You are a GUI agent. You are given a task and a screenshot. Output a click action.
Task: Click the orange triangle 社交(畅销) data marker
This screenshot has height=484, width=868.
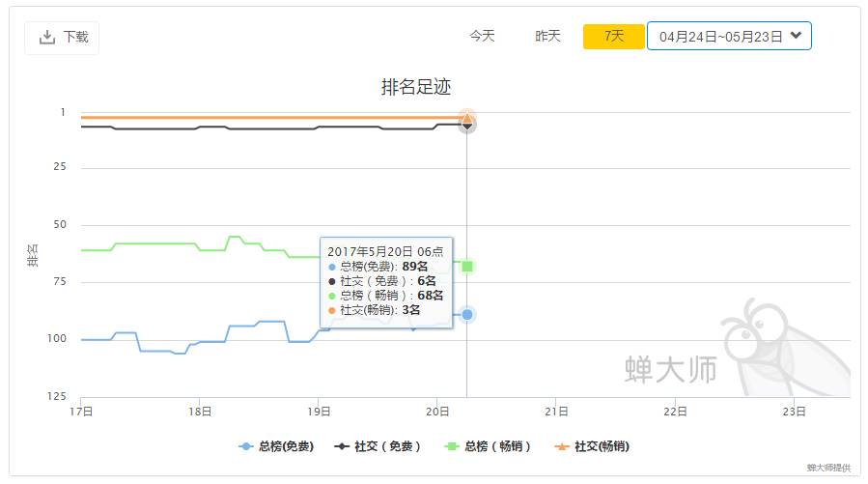[467, 118]
